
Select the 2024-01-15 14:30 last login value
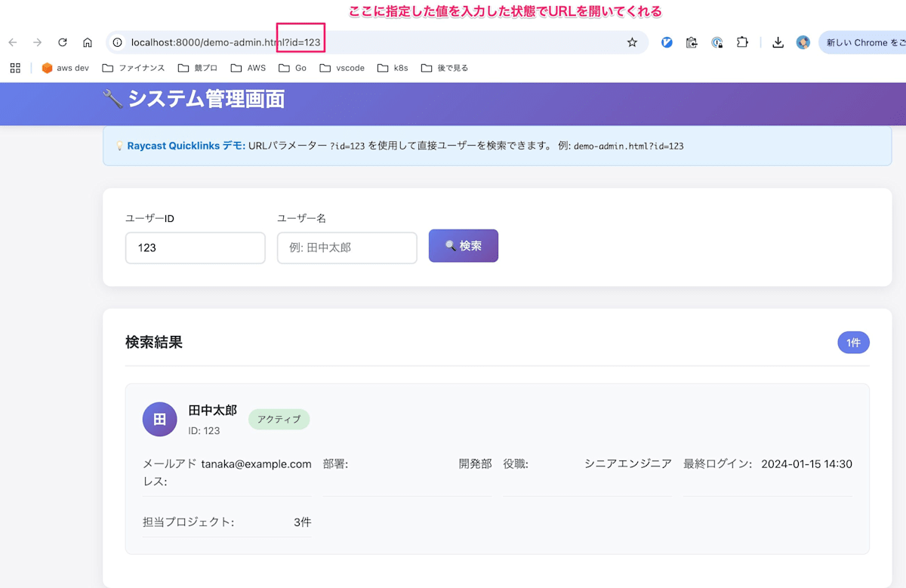click(x=806, y=464)
